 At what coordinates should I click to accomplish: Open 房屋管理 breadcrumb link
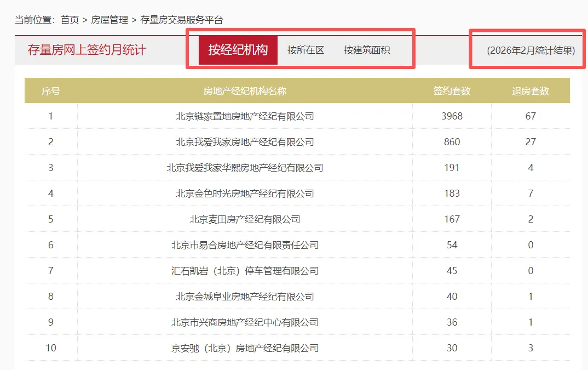tap(109, 20)
